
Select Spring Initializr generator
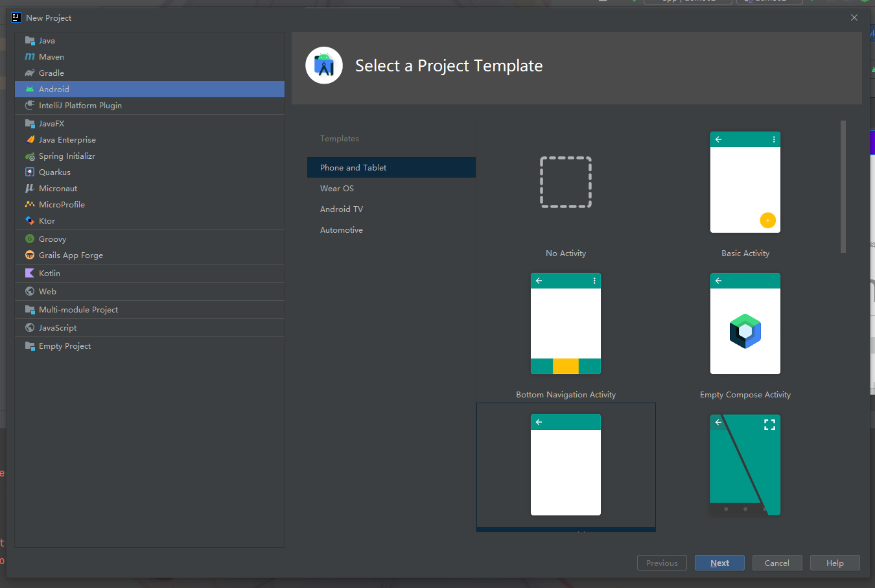pos(150,156)
